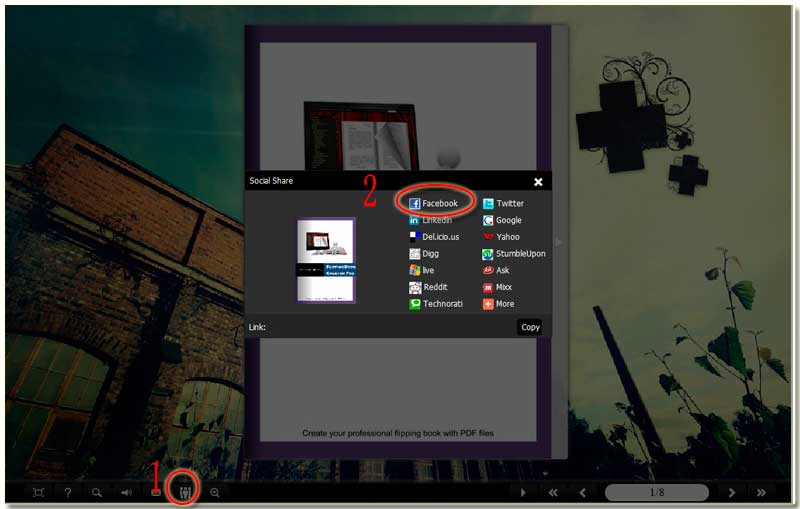Go to previous page arrow

click(582, 492)
